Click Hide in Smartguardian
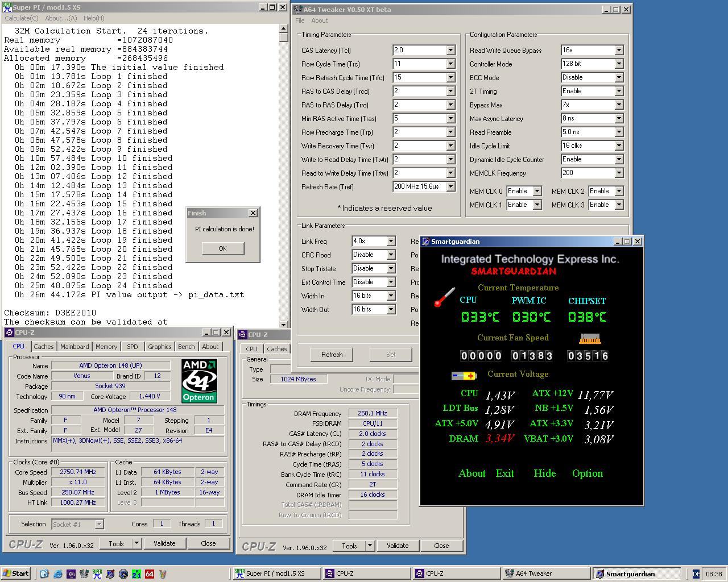Screen dimensions: 728x582 [x=544, y=473]
